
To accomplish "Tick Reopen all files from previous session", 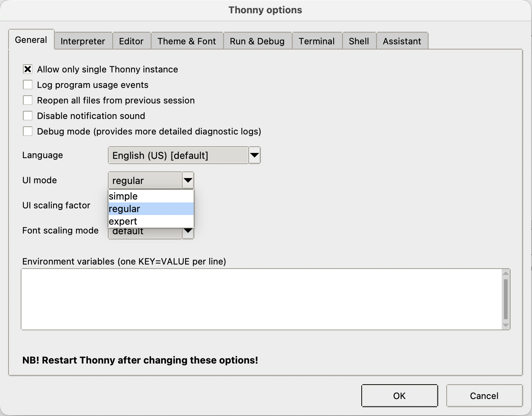I will (28, 100).
